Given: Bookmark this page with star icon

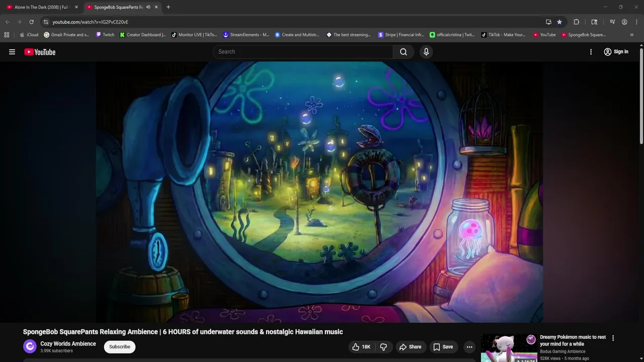Looking at the screenshot, I should (559, 22).
